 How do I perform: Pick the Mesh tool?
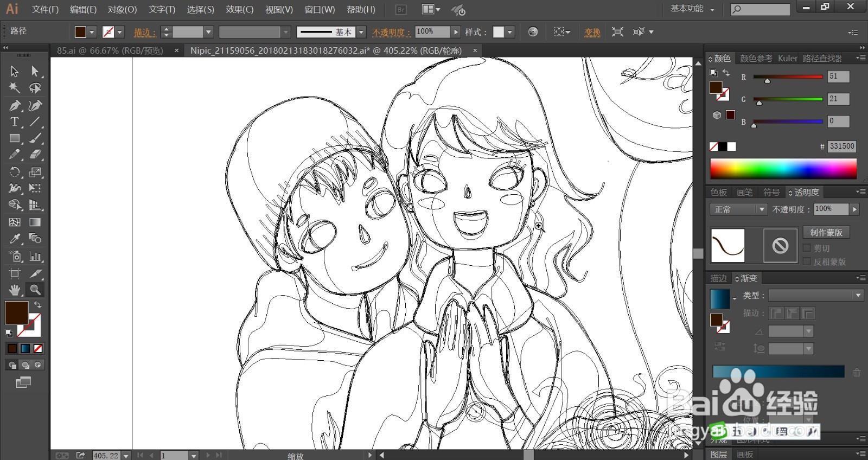tap(15, 222)
